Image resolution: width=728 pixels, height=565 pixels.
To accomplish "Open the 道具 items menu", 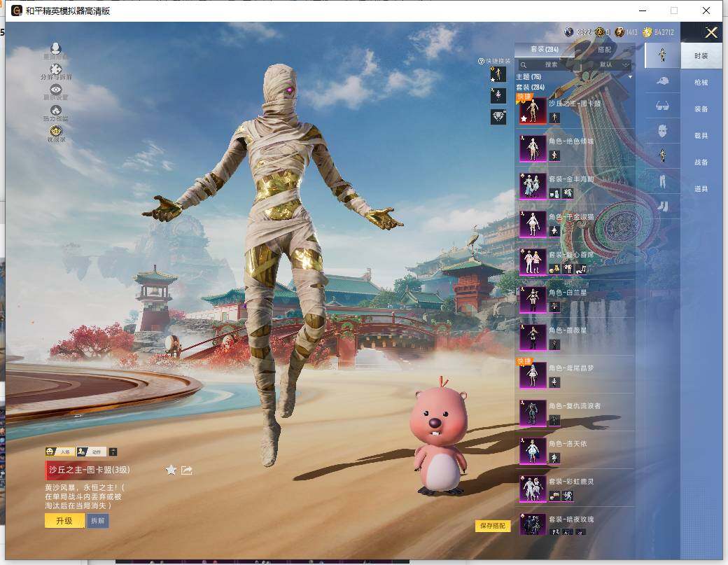I will click(x=701, y=188).
